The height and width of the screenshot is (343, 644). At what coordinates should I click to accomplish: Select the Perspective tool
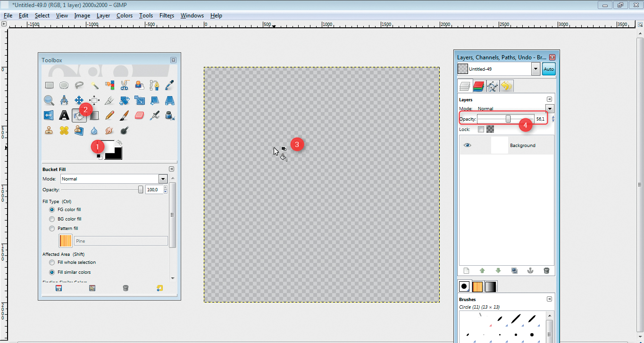click(x=170, y=100)
